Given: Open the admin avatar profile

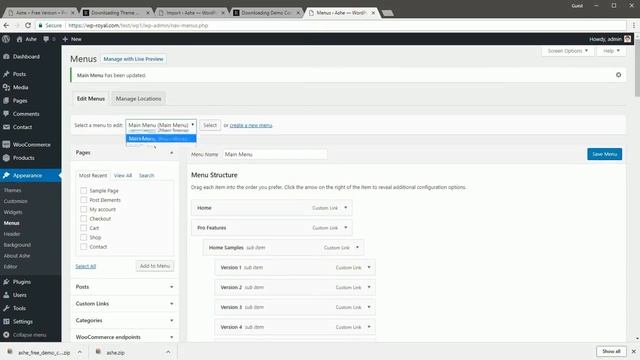Looking at the screenshot, I should (x=627, y=39).
